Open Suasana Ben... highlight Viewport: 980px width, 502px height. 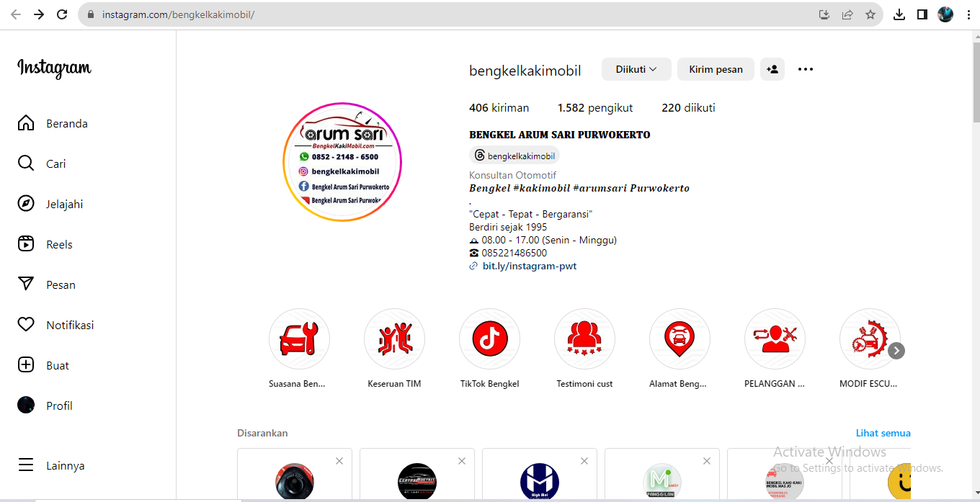299,339
